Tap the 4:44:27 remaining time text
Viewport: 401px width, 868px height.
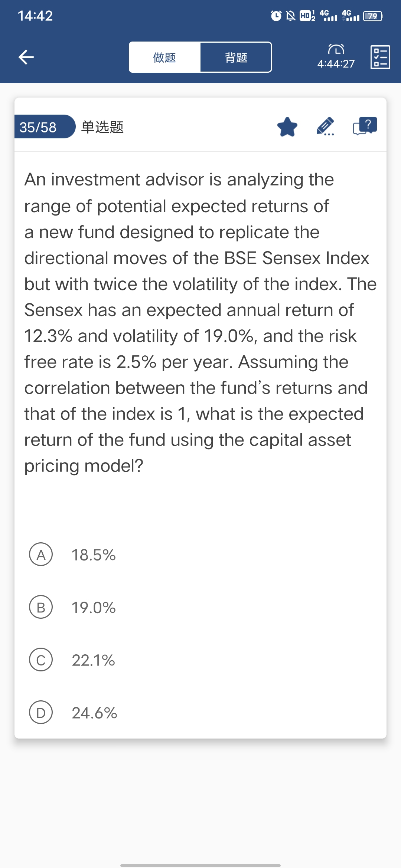[x=336, y=64]
